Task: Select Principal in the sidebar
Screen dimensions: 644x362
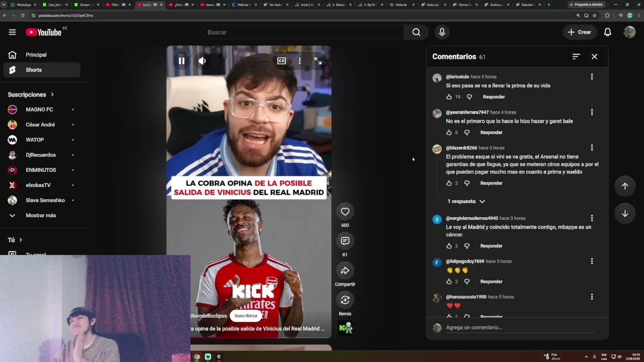Action: tap(42, 55)
